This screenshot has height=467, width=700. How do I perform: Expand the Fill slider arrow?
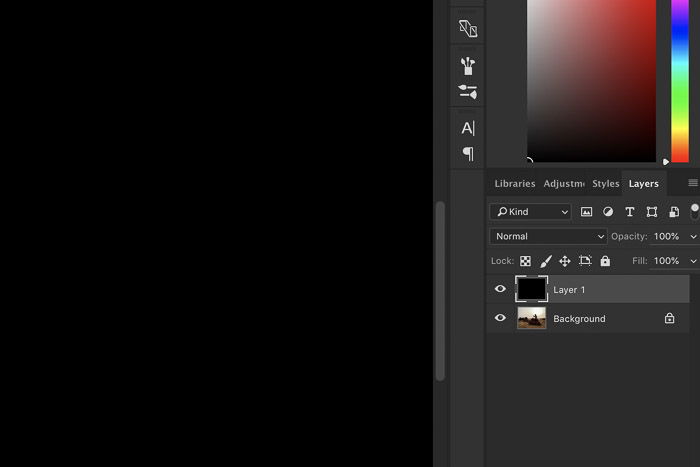(x=693, y=261)
